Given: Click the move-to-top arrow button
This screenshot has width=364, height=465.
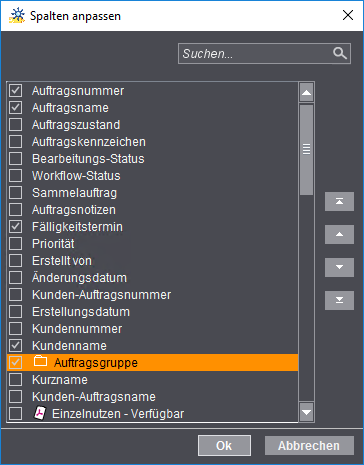Looking at the screenshot, I should click(339, 201).
